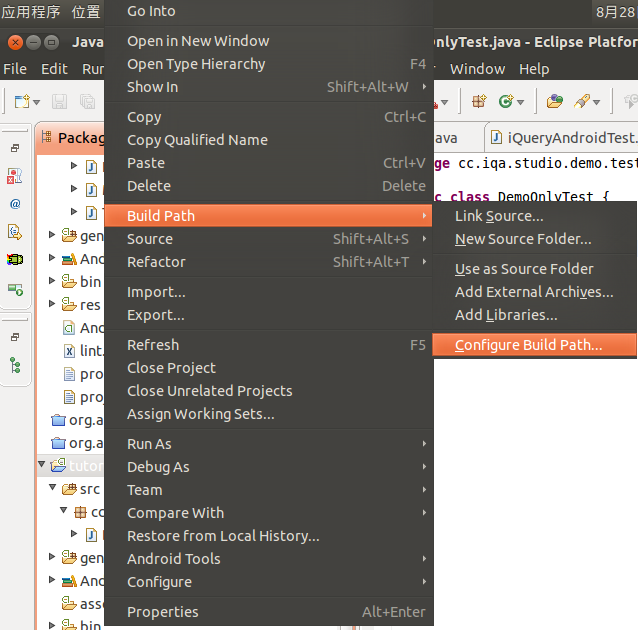Expand the res folder tree node
Image resolution: width=638 pixels, height=630 pixels.
click(x=52, y=304)
